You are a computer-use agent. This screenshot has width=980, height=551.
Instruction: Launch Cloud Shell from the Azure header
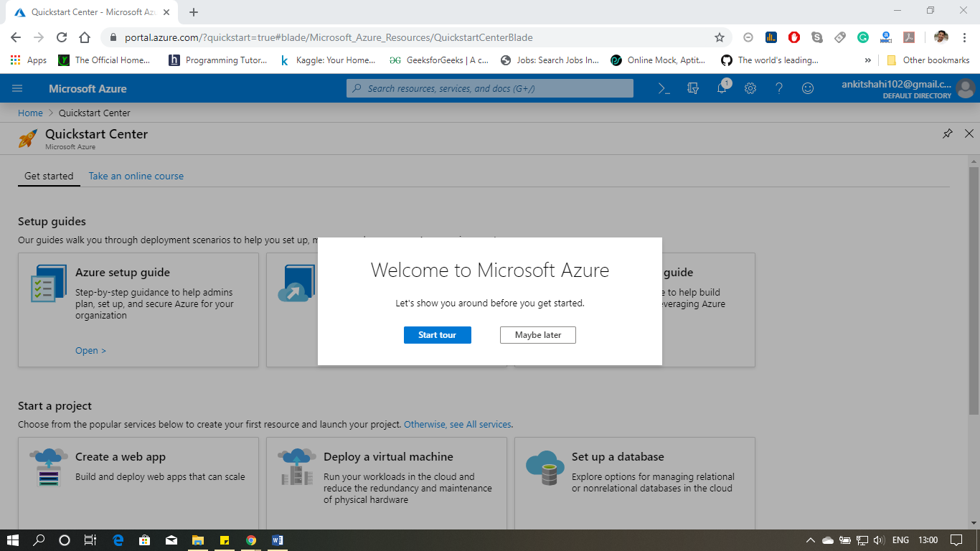[664, 88]
